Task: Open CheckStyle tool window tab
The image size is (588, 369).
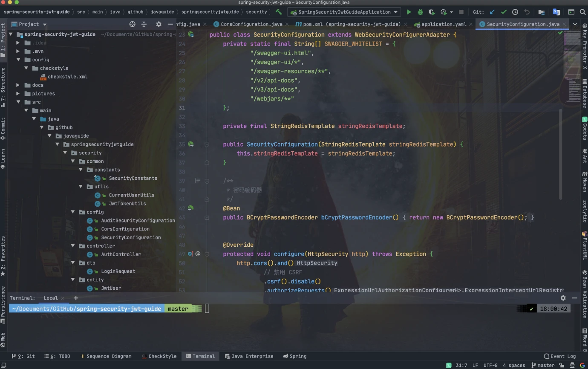Action: click(x=159, y=356)
